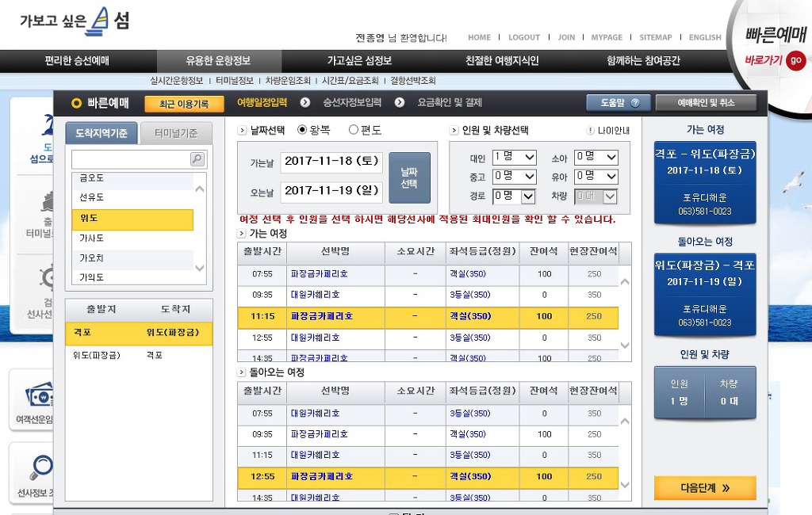Viewport: 812px width, 515px height.
Task: Click the LOGOUT link
Action: tap(524, 37)
